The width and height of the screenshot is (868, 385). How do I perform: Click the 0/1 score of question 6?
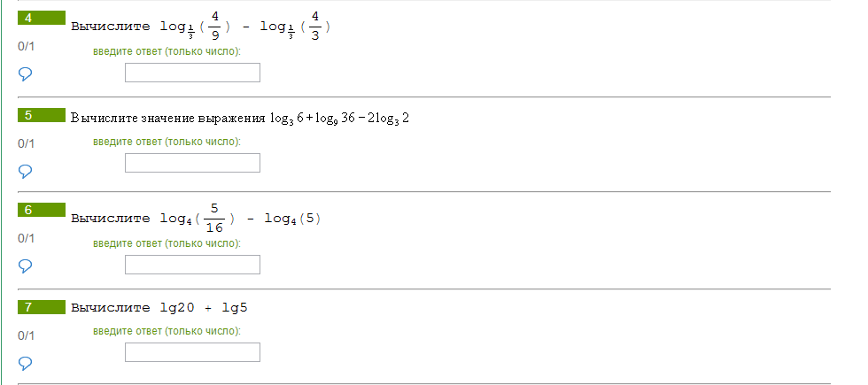(x=26, y=238)
